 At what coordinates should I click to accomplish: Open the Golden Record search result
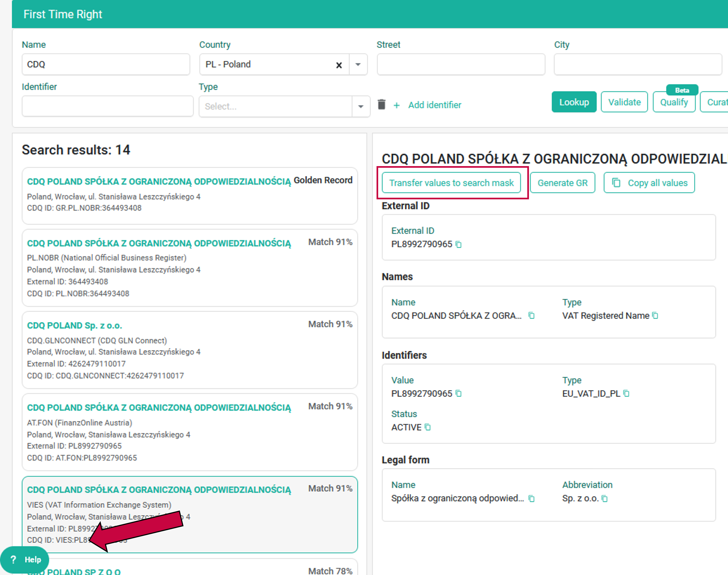point(190,196)
